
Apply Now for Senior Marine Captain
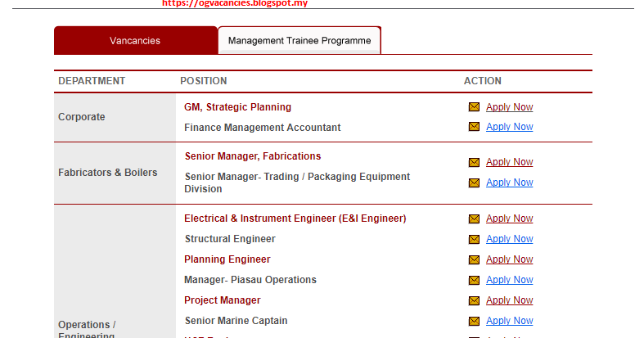click(x=509, y=320)
